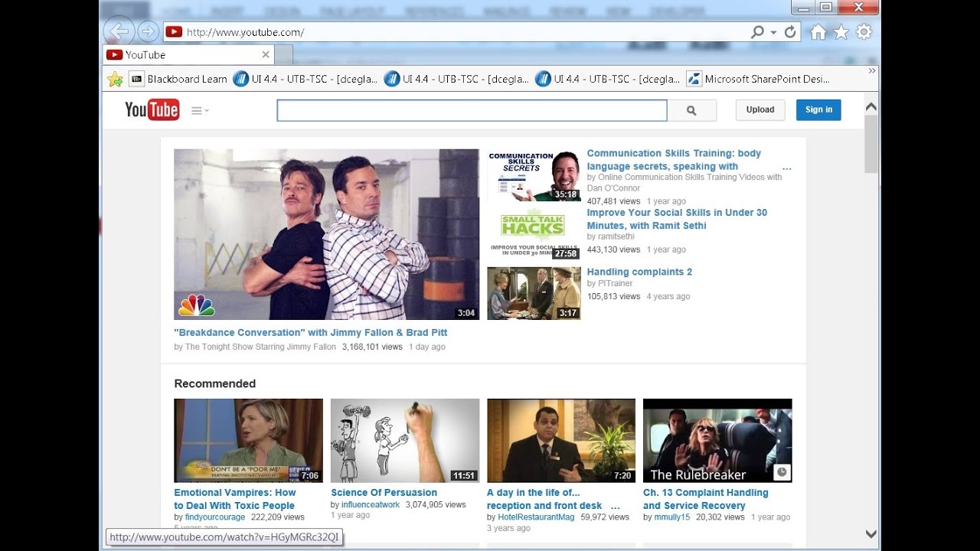Open the Breakdance Conversation video thumbnail
This screenshot has height=551, width=980.
[326, 234]
